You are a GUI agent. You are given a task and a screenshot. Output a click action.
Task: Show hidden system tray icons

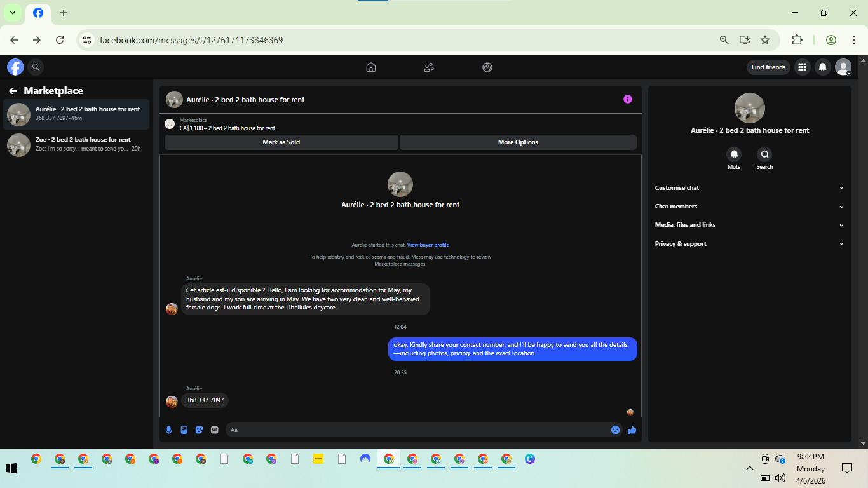(x=750, y=468)
